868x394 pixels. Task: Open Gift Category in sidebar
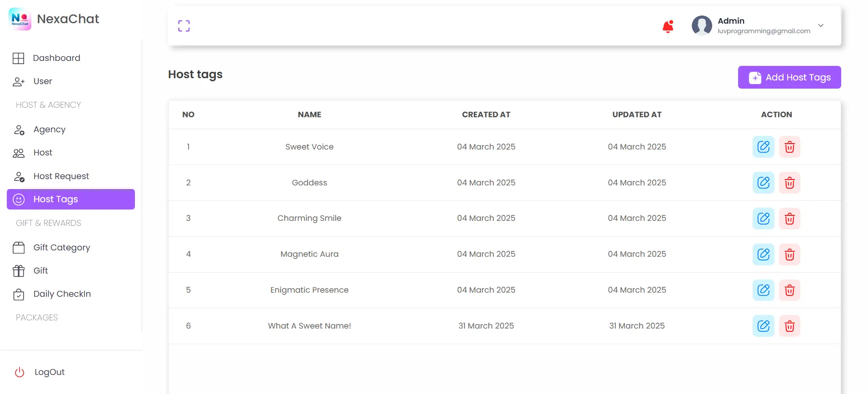point(61,248)
